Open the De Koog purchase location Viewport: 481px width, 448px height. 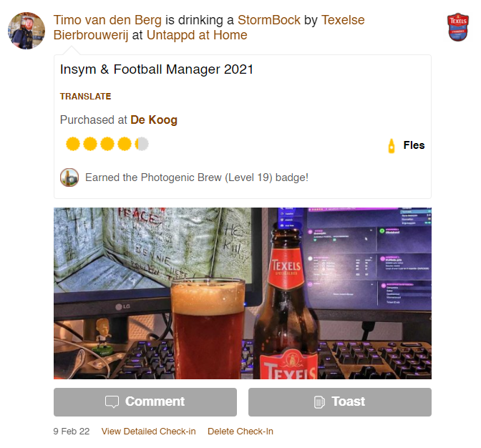[154, 120]
